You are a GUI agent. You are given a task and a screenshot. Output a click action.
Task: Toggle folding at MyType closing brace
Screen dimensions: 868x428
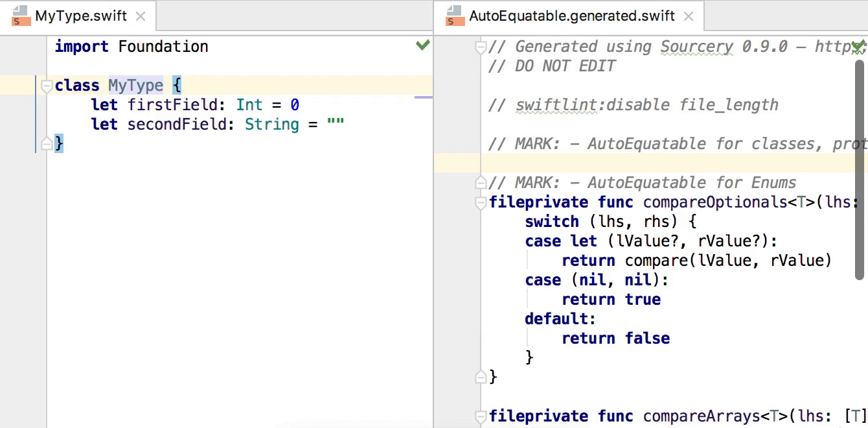point(46,143)
